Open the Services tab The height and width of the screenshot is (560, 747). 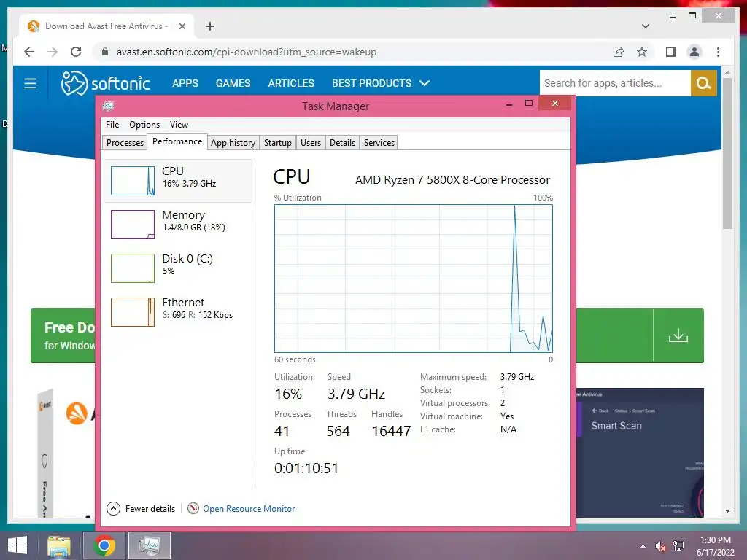[379, 143]
